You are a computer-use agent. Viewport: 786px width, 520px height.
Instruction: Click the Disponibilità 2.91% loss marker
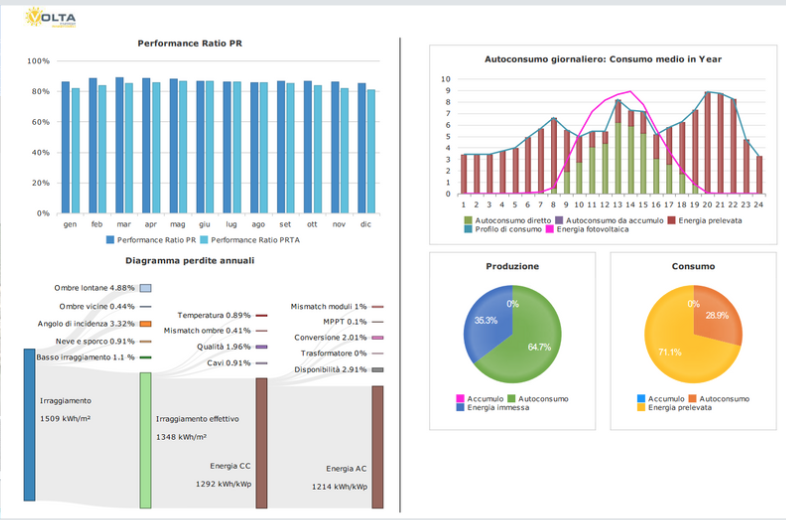377,370
